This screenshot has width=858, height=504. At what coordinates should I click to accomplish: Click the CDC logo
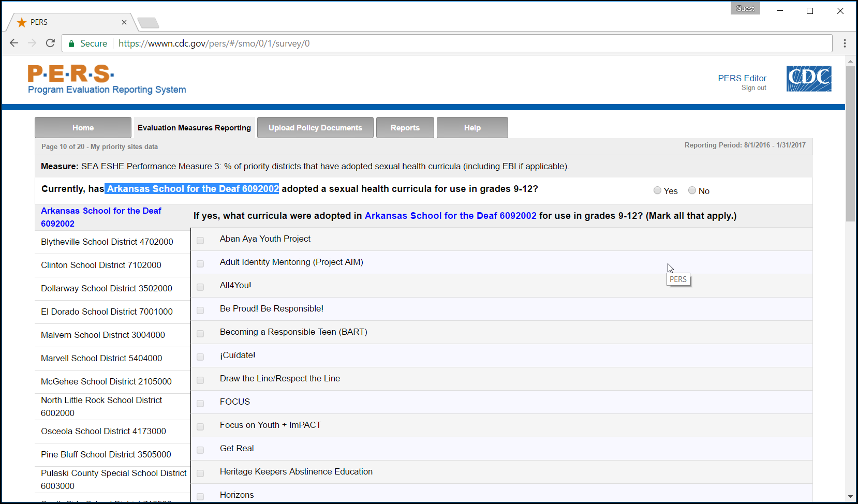point(808,79)
